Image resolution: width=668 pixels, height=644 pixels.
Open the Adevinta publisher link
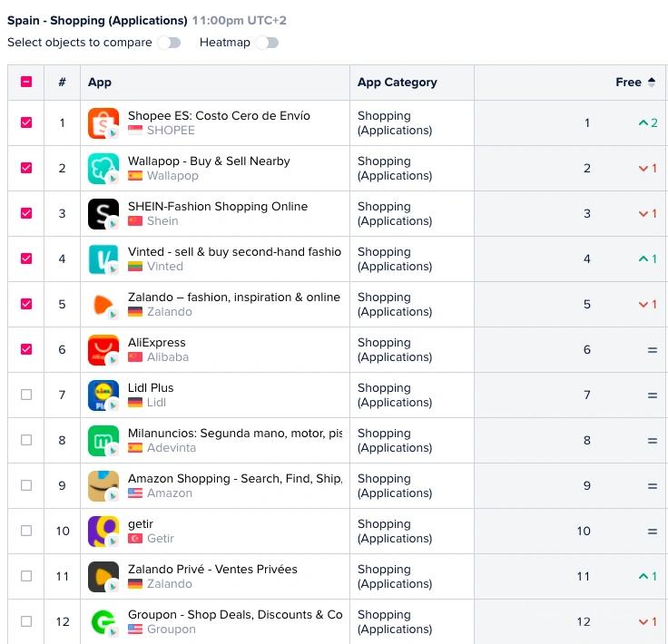(171, 448)
